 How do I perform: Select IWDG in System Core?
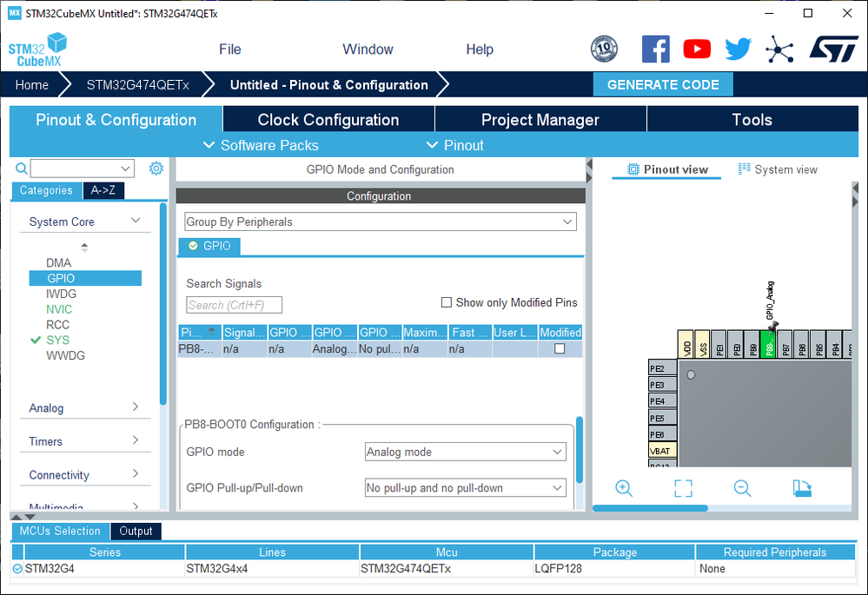click(x=61, y=294)
